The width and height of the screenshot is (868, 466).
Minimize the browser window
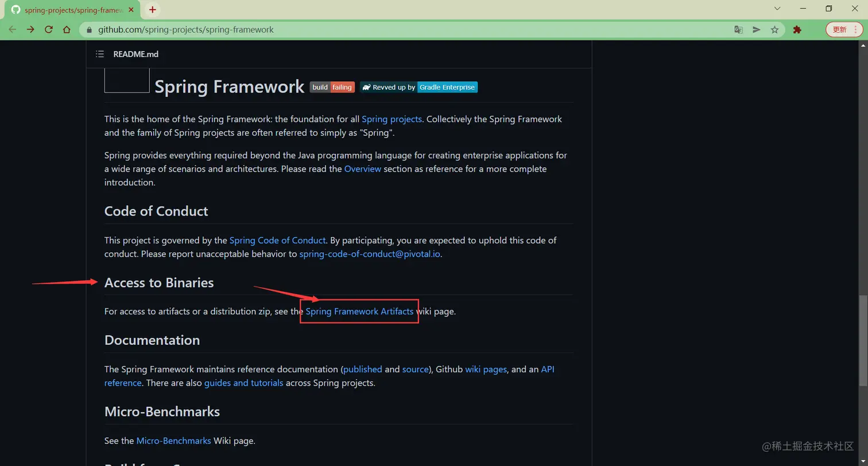pos(803,9)
